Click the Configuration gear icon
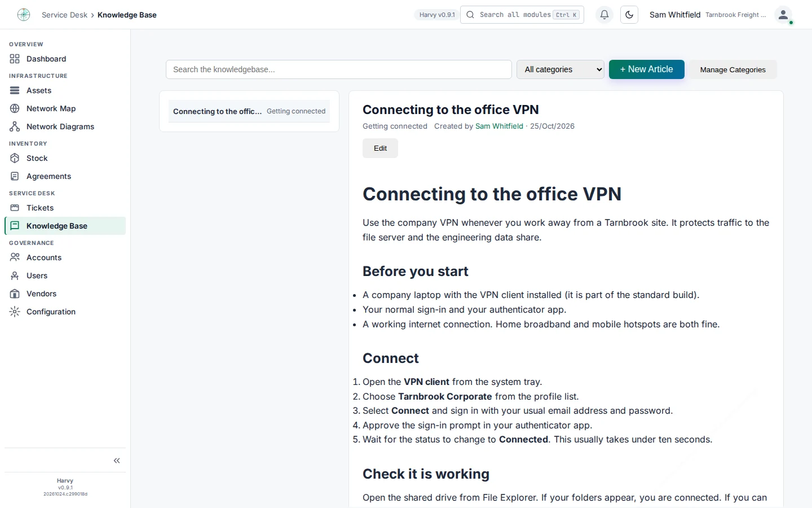Image resolution: width=812 pixels, height=508 pixels. pos(15,312)
